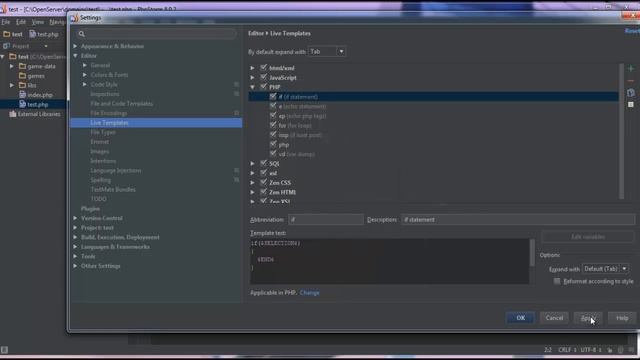Click the Cancel button
The height and width of the screenshot is (360, 640).
[554, 318]
